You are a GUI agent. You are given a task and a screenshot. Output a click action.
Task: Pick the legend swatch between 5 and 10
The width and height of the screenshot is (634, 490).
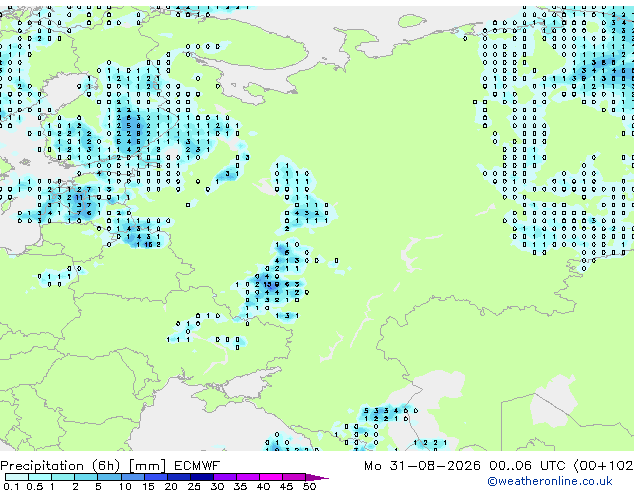[109, 477]
